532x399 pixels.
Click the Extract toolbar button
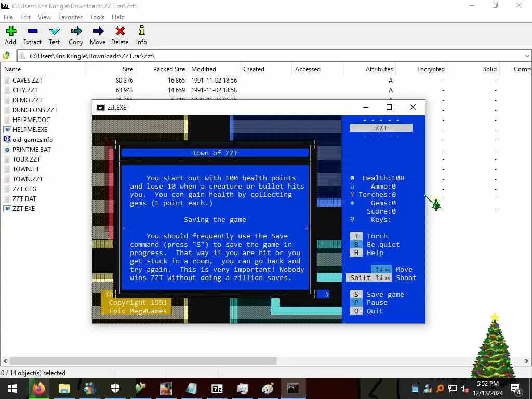click(33, 35)
